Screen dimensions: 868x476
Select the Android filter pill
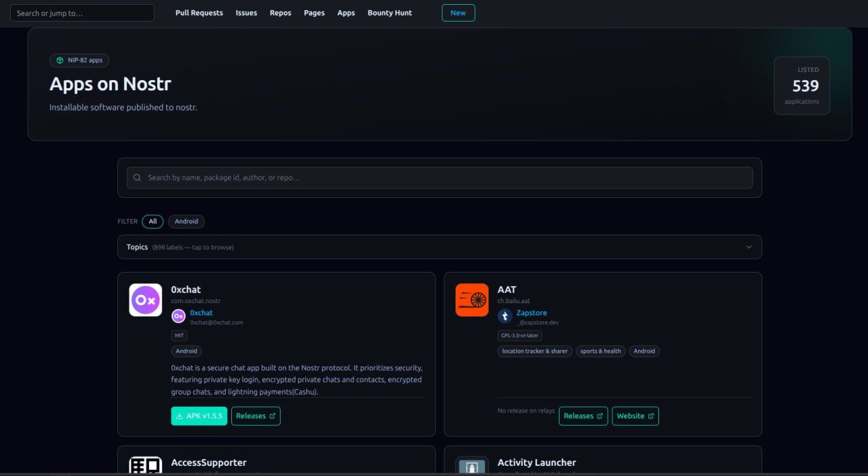(x=186, y=221)
